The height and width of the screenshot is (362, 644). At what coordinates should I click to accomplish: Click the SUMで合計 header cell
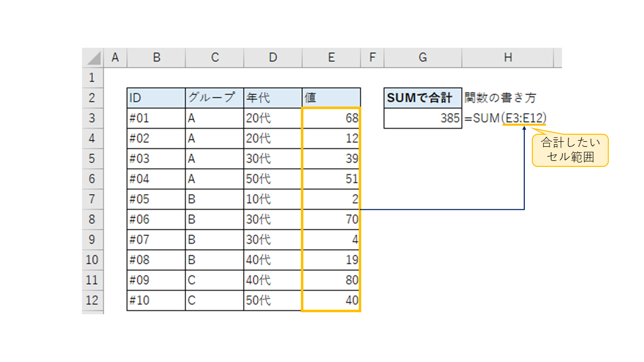tap(423, 98)
